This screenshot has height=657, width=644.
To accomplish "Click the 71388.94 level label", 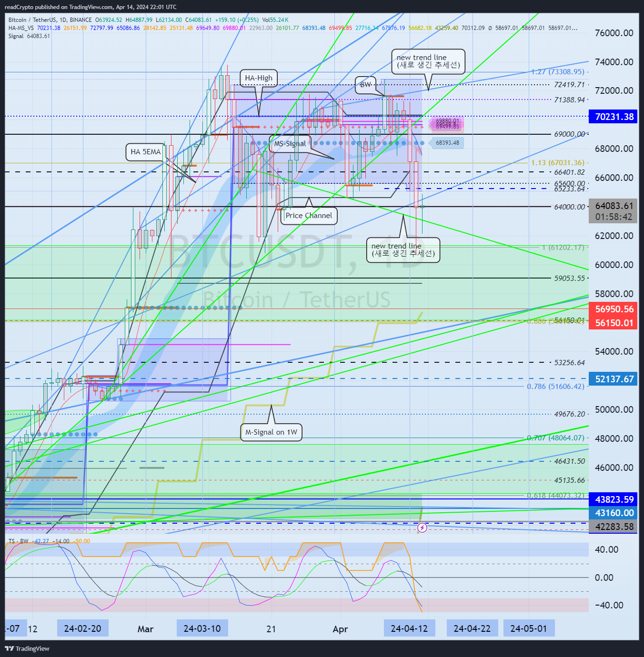I will pos(570,100).
